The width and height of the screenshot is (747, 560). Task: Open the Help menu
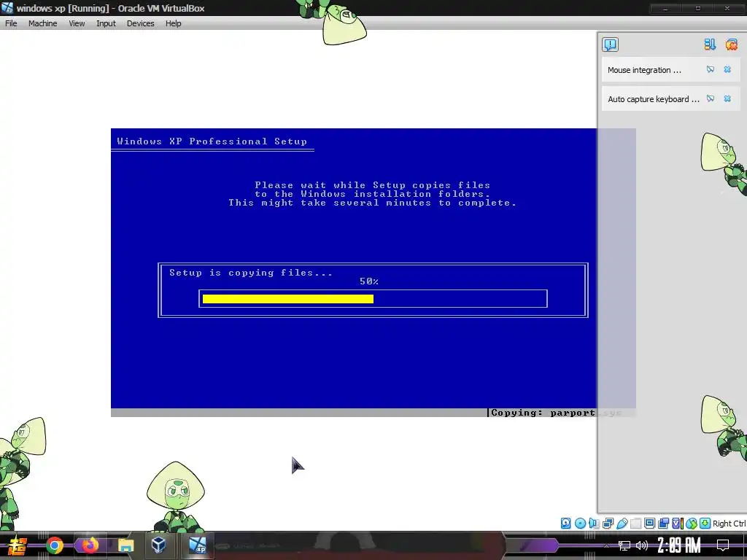point(173,23)
